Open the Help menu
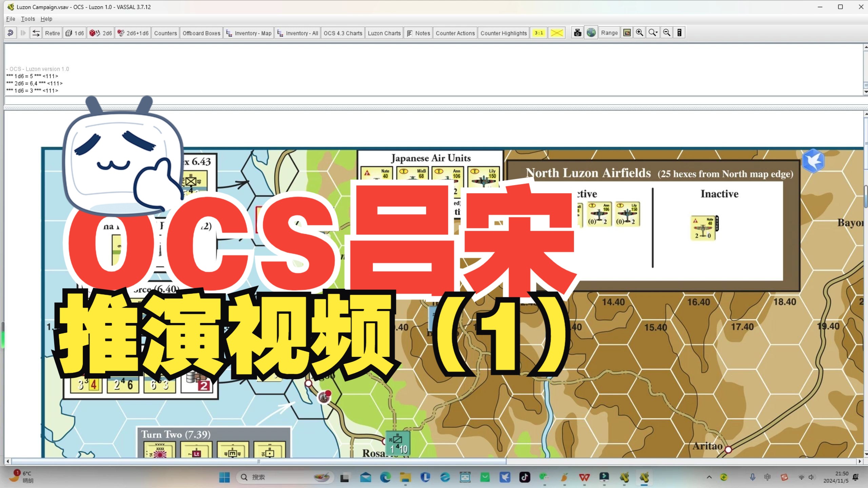 [46, 19]
